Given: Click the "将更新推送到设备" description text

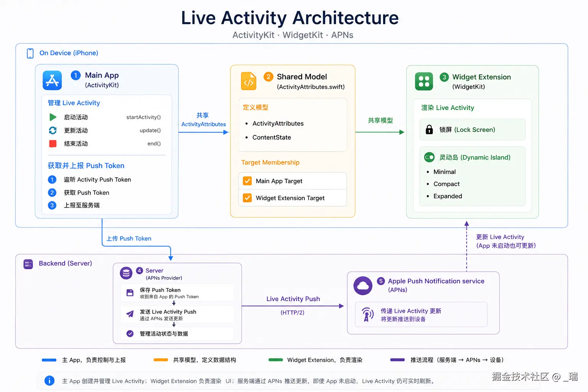Looking at the screenshot, I should coord(403,319).
